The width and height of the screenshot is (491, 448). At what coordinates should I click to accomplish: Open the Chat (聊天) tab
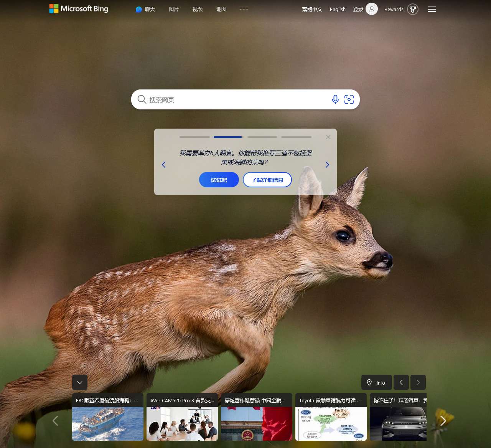(145, 9)
